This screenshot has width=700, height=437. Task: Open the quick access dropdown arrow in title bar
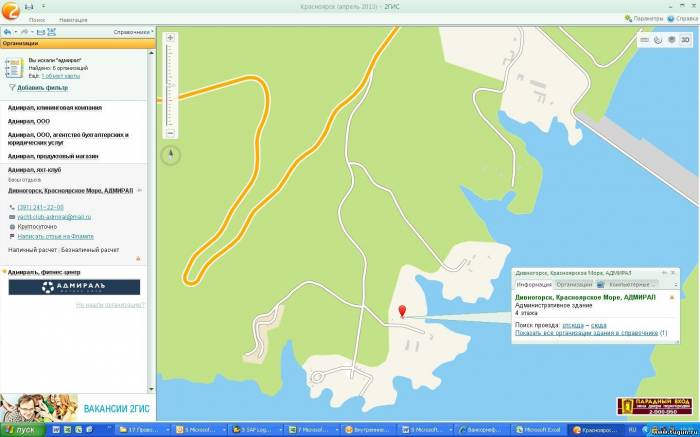43,6
